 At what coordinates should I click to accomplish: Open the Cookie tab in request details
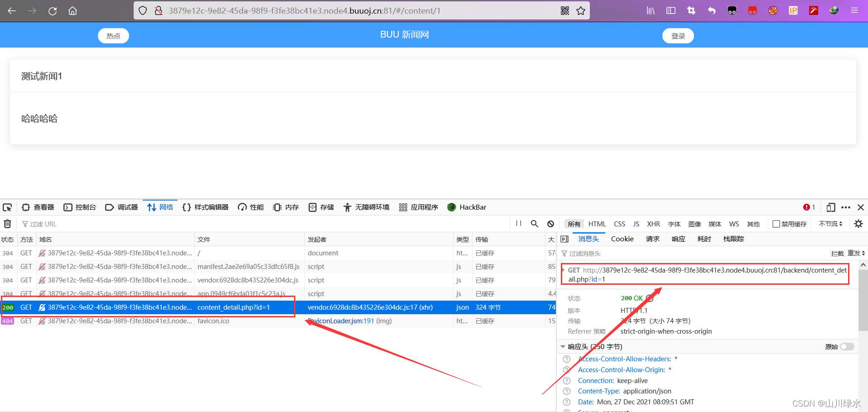tap(622, 239)
